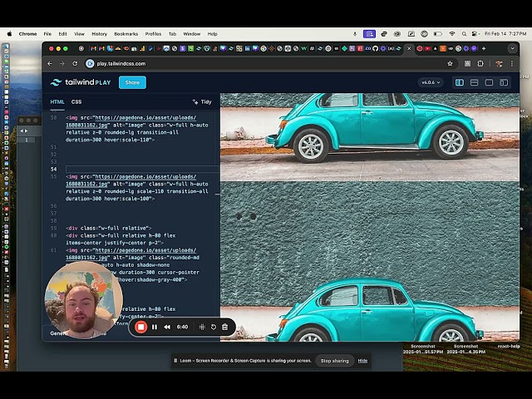Click the Wi-Fi status icon
This screenshot has width=532, height=399.
(452, 33)
